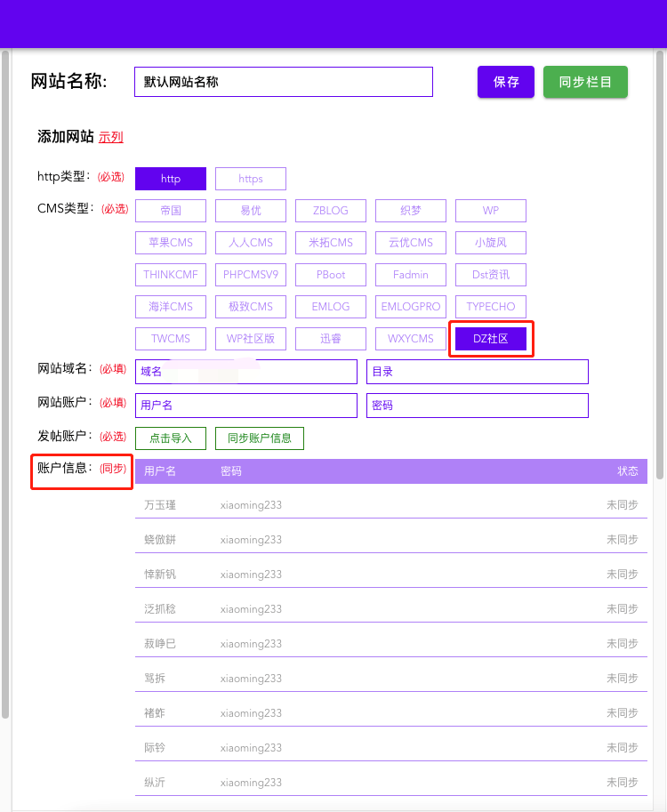The image size is (667, 812).
Task: Select the 帝国 CMS option
Action: coord(171,211)
